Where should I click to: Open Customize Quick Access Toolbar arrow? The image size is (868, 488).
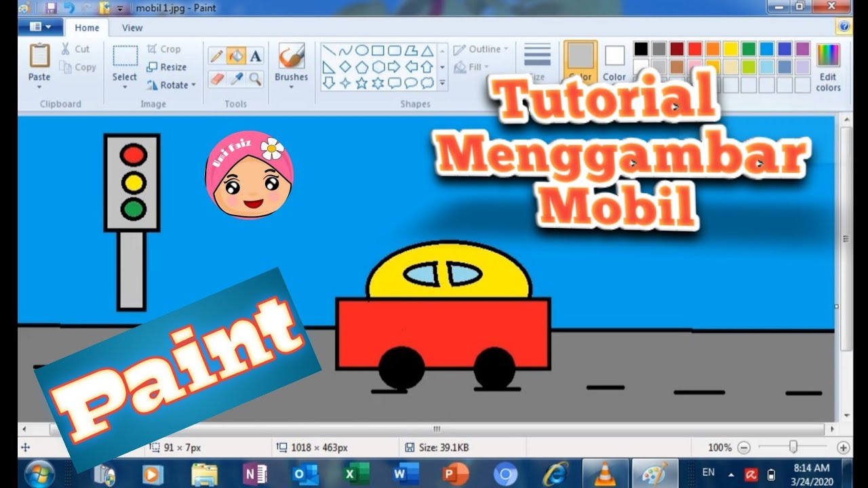119,9
